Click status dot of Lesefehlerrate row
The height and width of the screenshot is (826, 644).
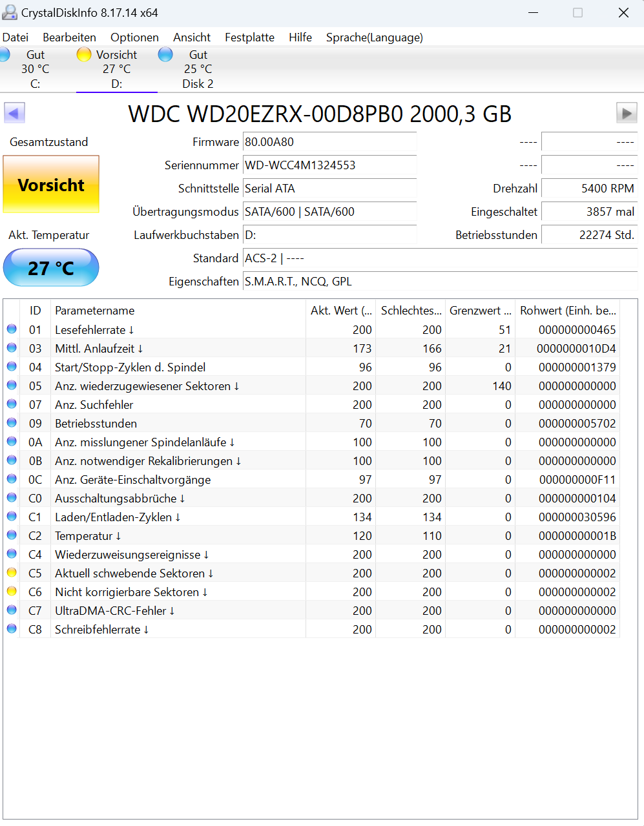tap(12, 329)
